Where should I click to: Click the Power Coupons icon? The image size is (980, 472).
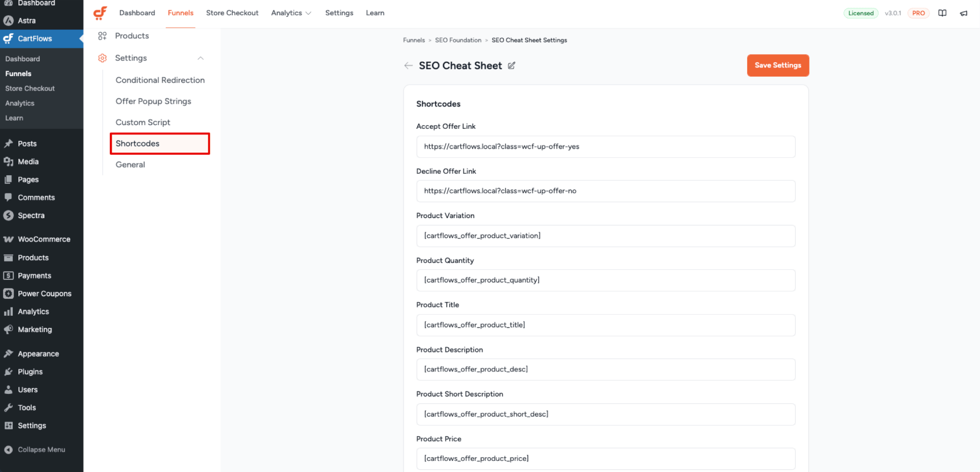point(8,293)
